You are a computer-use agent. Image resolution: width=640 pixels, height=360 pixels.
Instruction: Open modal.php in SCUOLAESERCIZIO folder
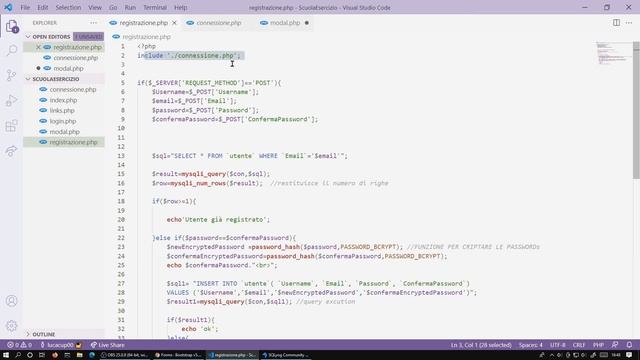[64, 132]
